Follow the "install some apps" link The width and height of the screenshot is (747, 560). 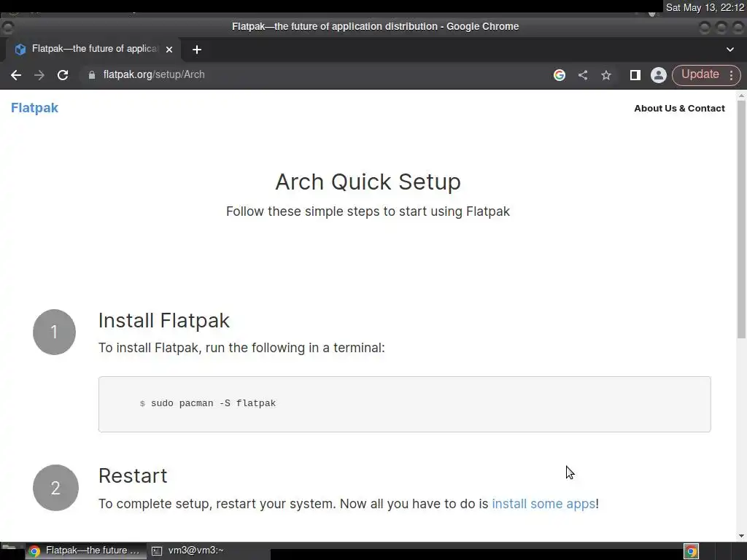tap(543, 504)
